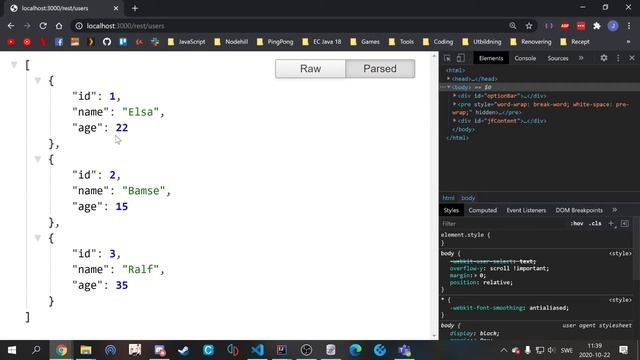Open OBS Studio from the taskbar
The width and height of the screenshot is (640, 360).
tap(306, 350)
